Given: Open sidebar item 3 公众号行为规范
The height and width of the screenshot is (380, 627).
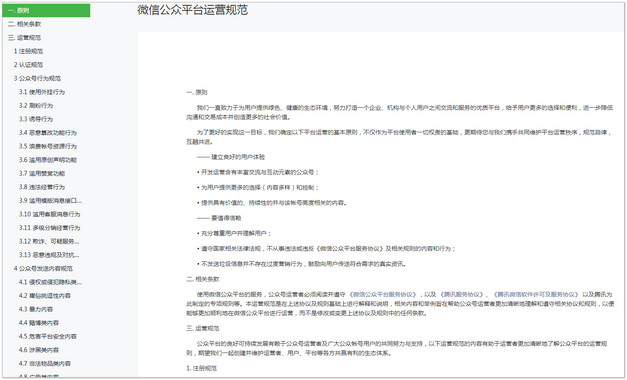Looking at the screenshot, I should point(37,78).
